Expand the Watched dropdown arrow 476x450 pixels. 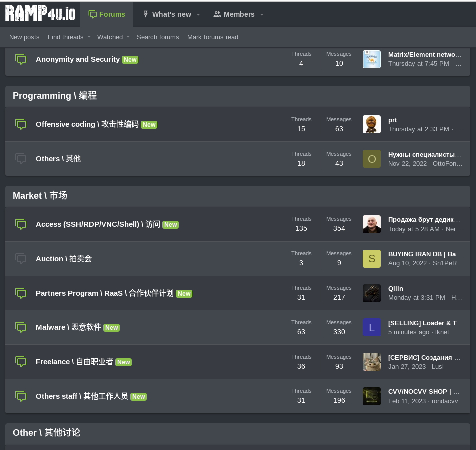(128, 37)
